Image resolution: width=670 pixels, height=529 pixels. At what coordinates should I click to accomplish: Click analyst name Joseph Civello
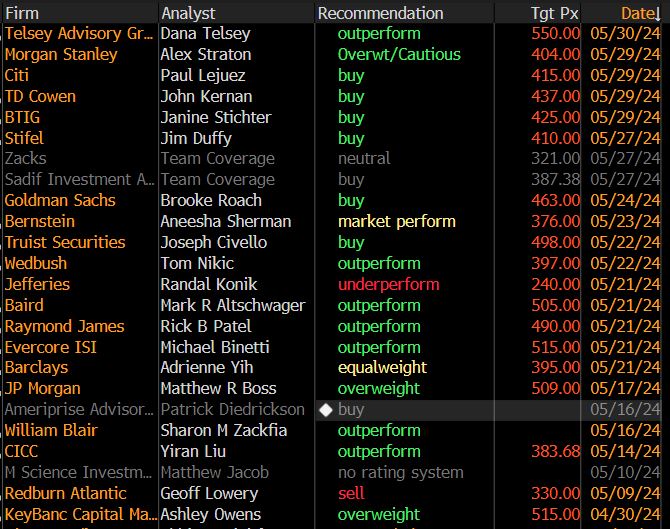click(x=214, y=242)
